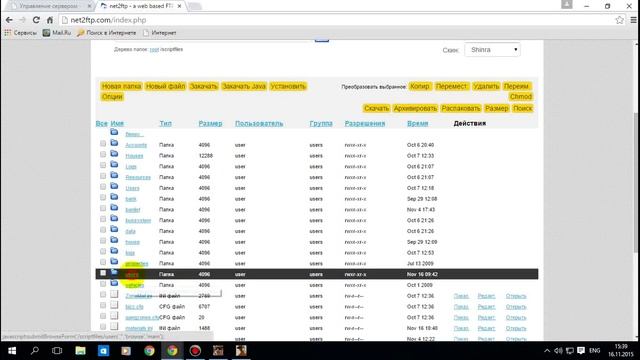Tick checkbox for the 12288-size folder
This screenshot has height=360, width=640.
103,154
